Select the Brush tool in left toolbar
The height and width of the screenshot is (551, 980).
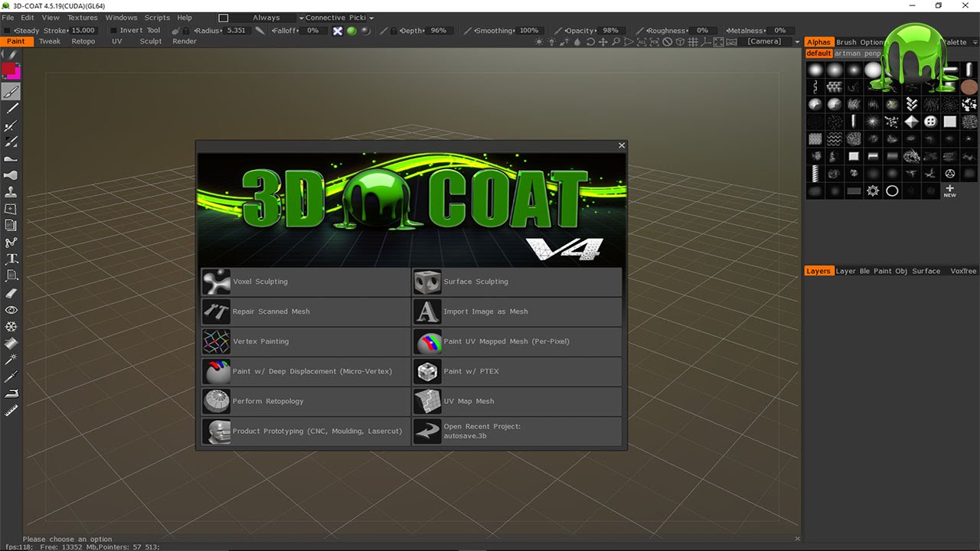tap(11, 92)
